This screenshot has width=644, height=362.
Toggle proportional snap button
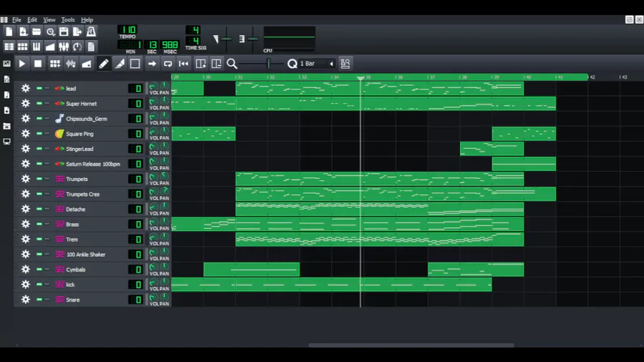point(346,64)
